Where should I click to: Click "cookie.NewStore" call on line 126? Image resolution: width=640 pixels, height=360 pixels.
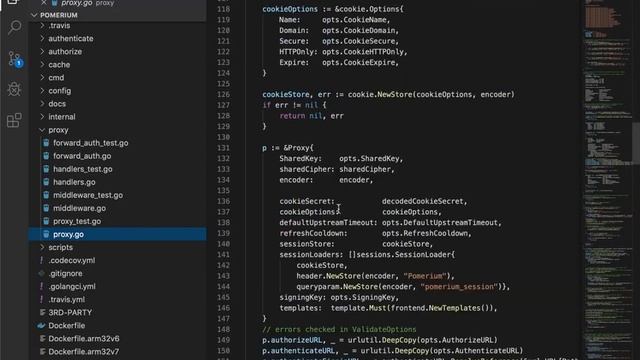pyautogui.click(x=380, y=94)
